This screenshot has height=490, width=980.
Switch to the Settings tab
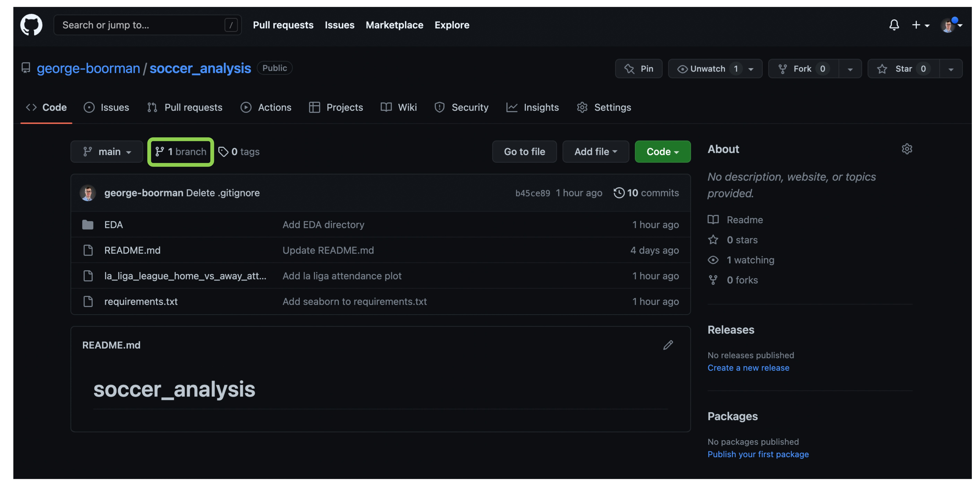tap(604, 107)
